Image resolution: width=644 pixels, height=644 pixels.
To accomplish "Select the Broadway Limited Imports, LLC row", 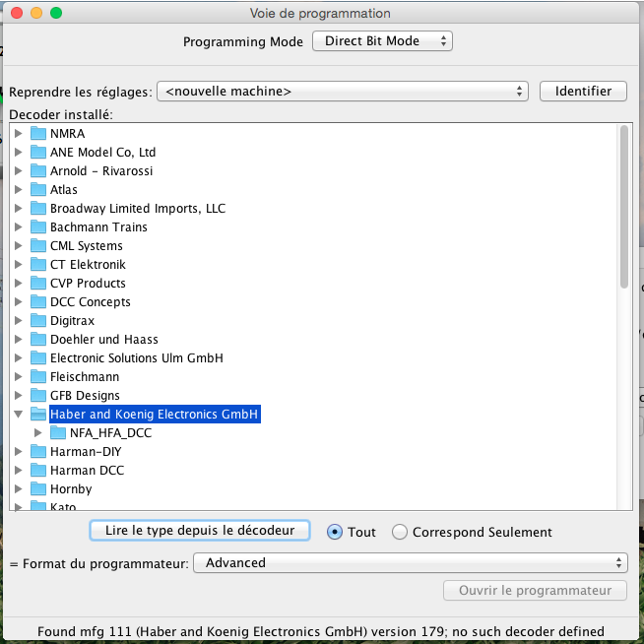I will (x=138, y=208).
